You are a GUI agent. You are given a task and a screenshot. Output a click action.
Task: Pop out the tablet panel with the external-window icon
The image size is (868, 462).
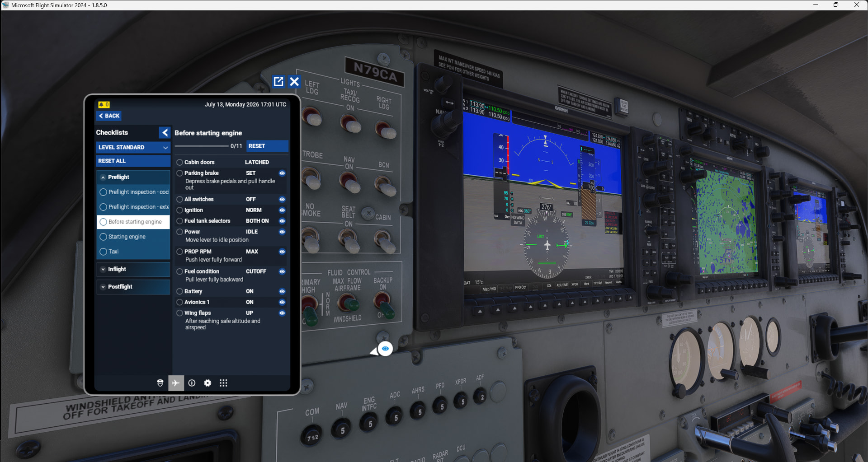[x=278, y=81]
